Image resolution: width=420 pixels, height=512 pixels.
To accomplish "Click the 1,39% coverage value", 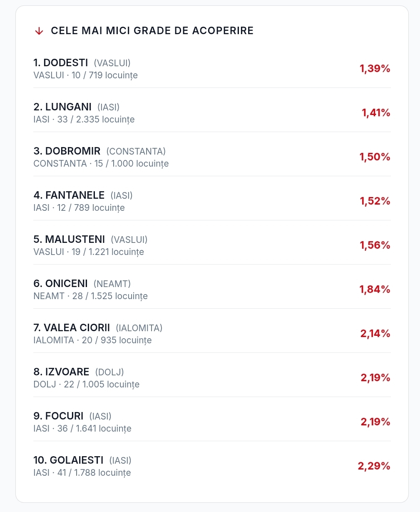I will coord(375,69).
